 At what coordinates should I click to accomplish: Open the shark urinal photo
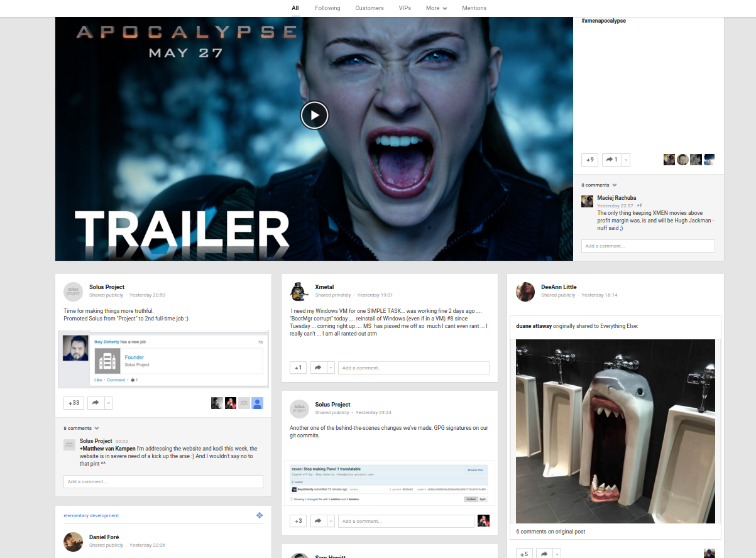click(615, 431)
